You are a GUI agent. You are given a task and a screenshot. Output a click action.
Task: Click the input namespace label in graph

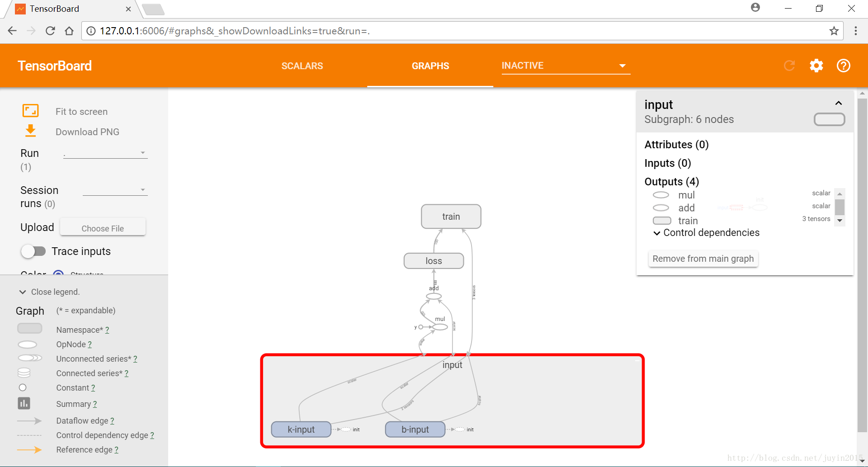pyautogui.click(x=452, y=365)
